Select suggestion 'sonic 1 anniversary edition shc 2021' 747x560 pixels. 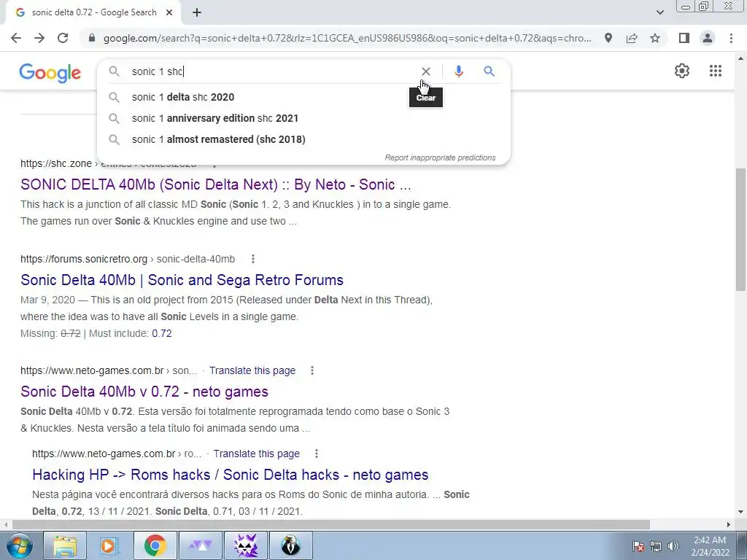pos(303,118)
